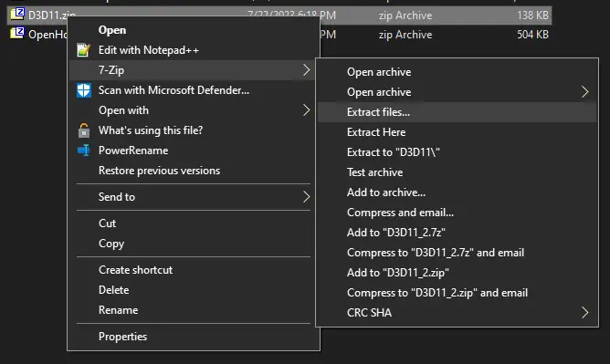Expand the CRC SHA submenu arrow
610x364 pixels.
tap(584, 312)
